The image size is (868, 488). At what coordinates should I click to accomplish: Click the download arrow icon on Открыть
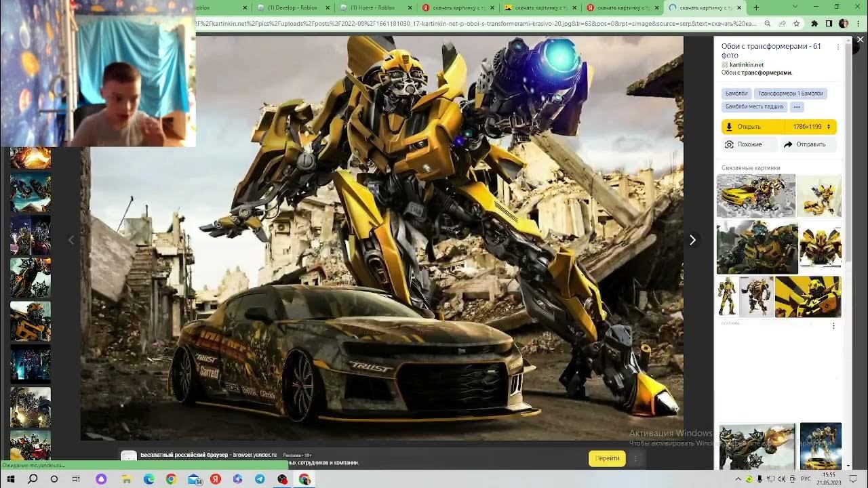point(729,127)
